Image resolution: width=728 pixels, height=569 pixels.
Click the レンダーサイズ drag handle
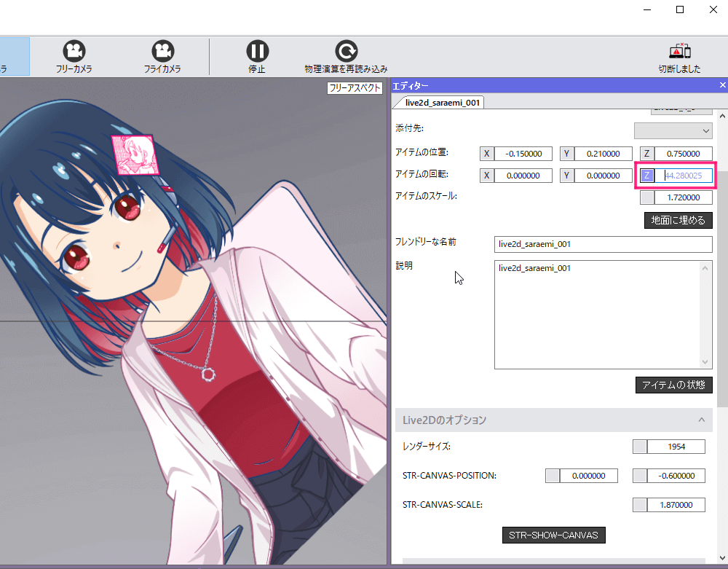[640, 447]
